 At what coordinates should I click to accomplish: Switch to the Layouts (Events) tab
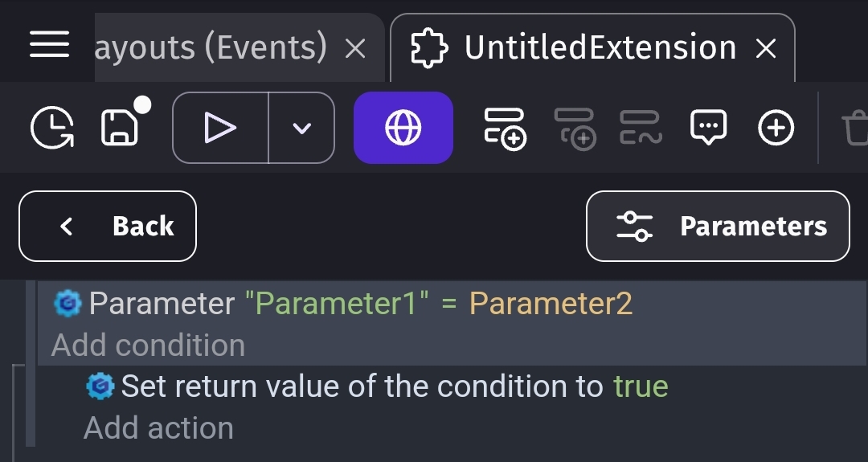tap(211, 47)
